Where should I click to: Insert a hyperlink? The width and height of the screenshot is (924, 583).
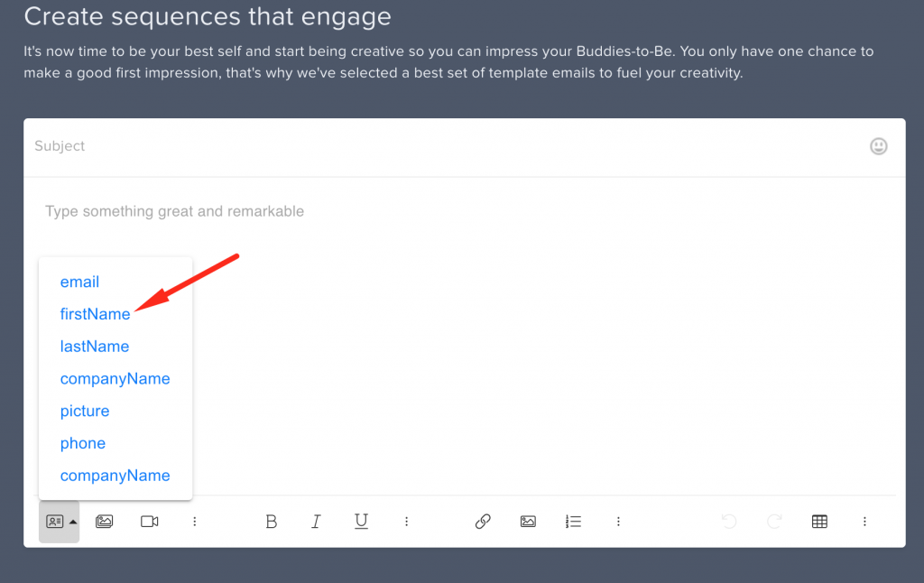click(483, 522)
